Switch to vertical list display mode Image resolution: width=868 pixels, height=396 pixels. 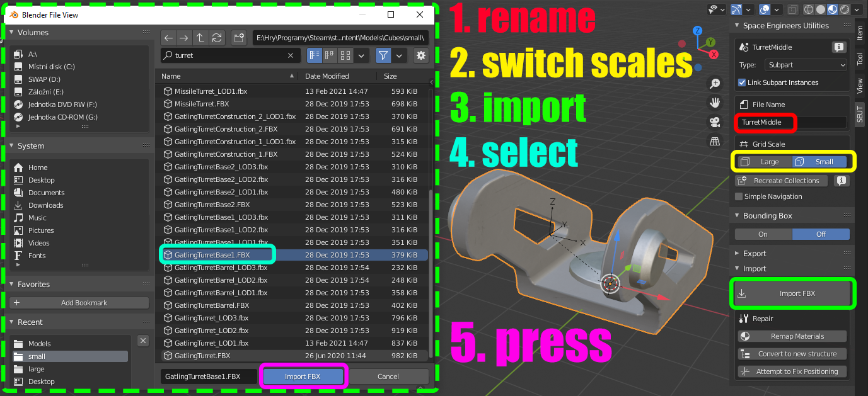pos(314,55)
